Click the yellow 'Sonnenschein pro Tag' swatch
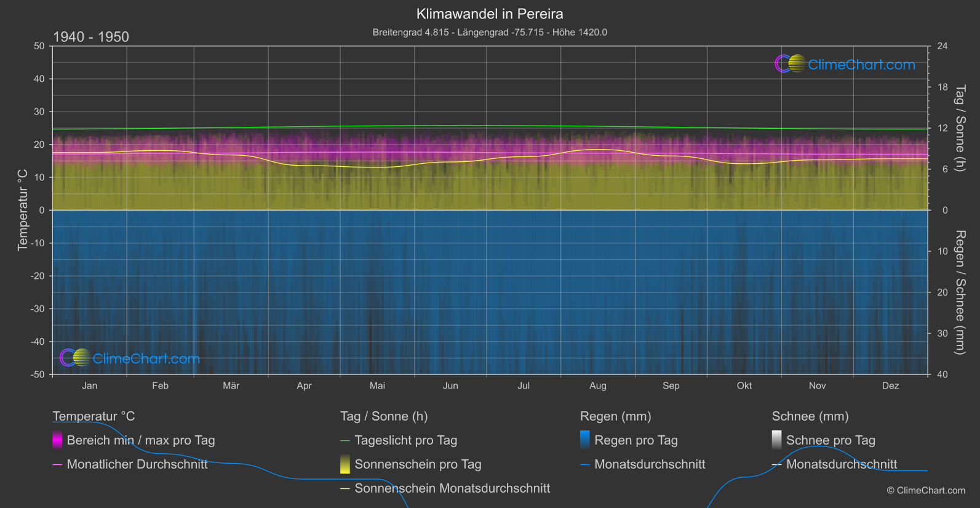Image resolution: width=980 pixels, height=508 pixels. pos(345,464)
